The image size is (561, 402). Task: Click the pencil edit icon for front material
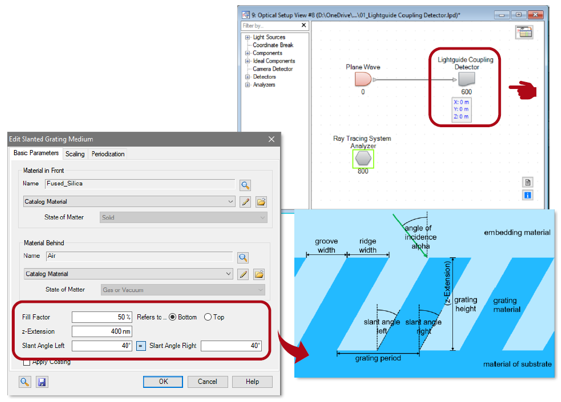point(245,202)
